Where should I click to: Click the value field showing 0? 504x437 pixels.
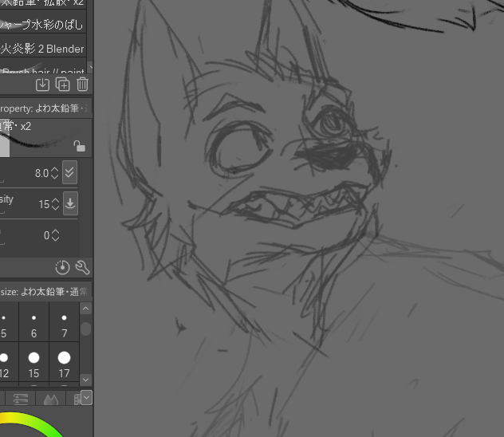coord(46,235)
